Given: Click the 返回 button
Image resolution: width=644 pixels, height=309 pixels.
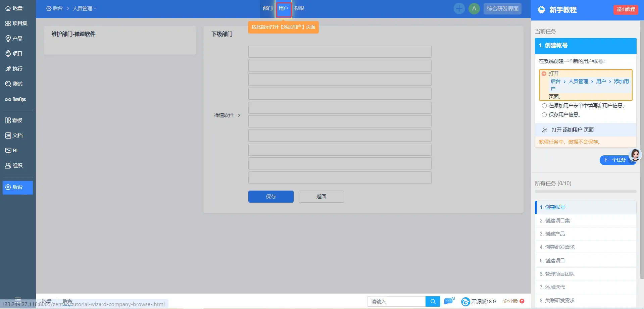Looking at the screenshot, I should coord(321,197).
